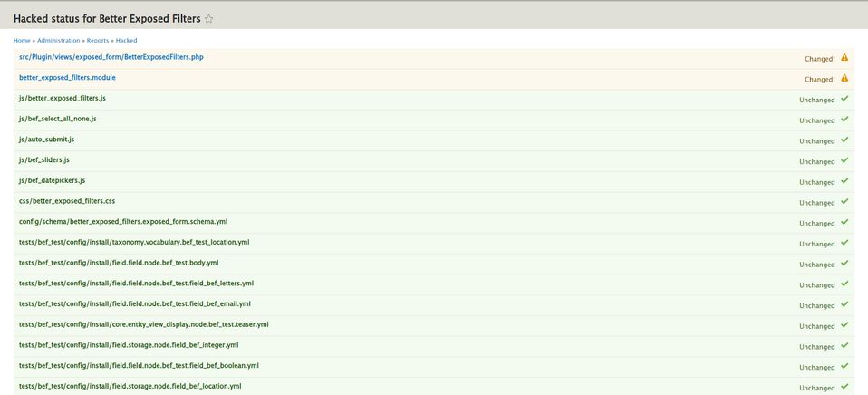Screen dimensions: 868x395
Task: Click Changed! status for better_exposed_filters.module
Action: [x=820, y=79]
